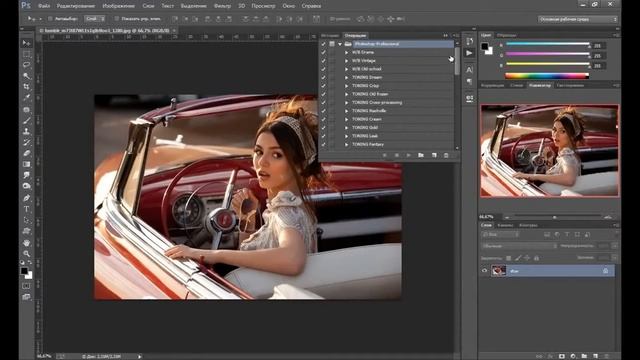Expand the TONING Cross-processing action
The image size is (640, 360).
(347, 102)
